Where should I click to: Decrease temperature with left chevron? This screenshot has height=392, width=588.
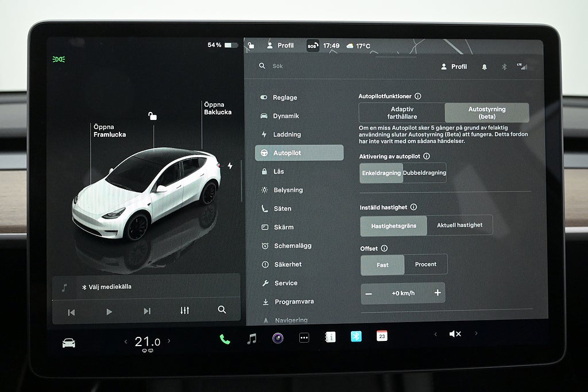click(x=126, y=342)
